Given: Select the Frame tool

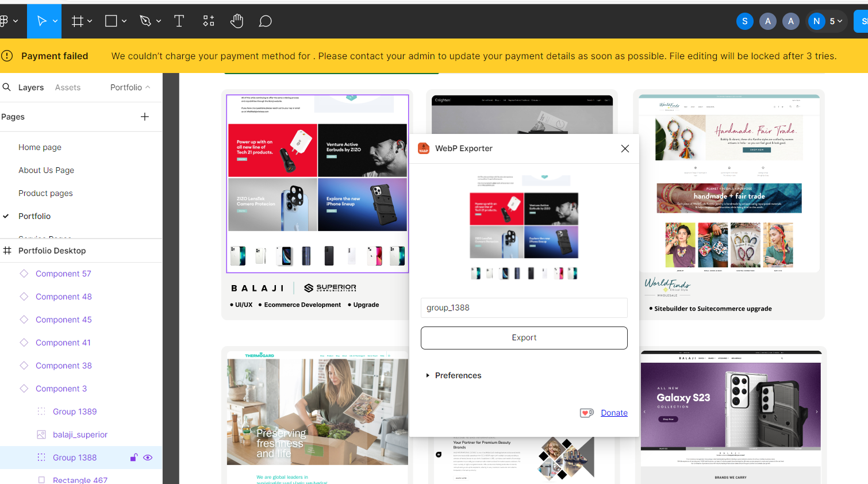Looking at the screenshot, I should [x=78, y=21].
